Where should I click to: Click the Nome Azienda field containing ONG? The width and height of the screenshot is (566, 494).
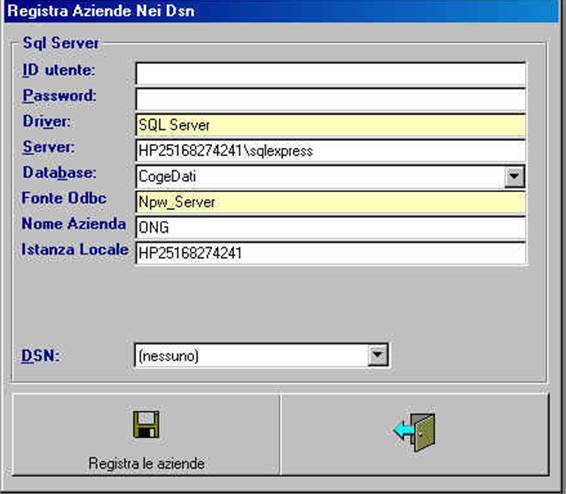point(330,228)
